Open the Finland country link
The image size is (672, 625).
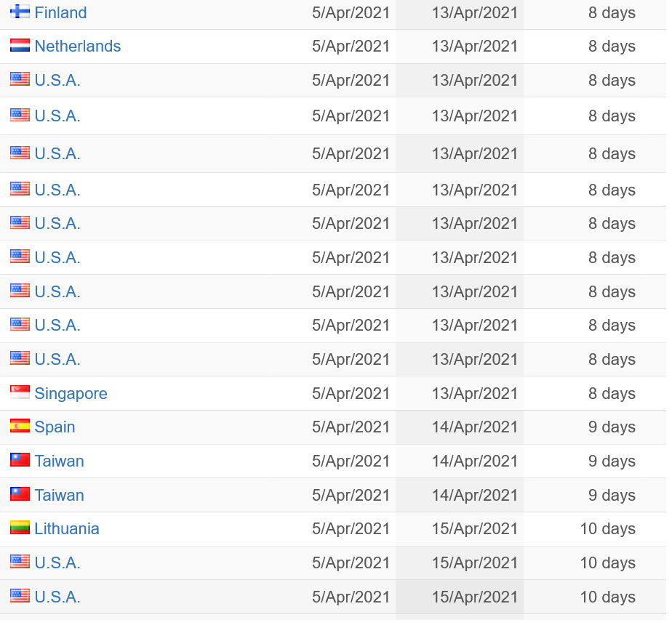pyautogui.click(x=60, y=13)
